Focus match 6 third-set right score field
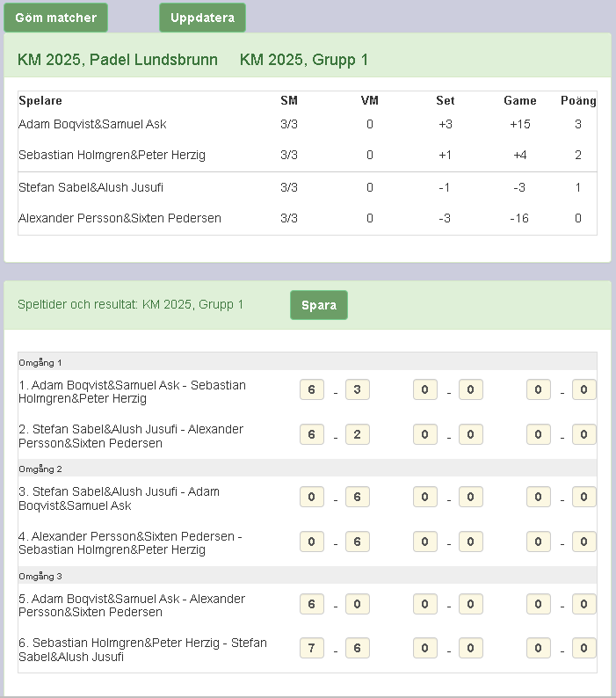Image resolution: width=616 pixels, height=698 pixels. [584, 648]
